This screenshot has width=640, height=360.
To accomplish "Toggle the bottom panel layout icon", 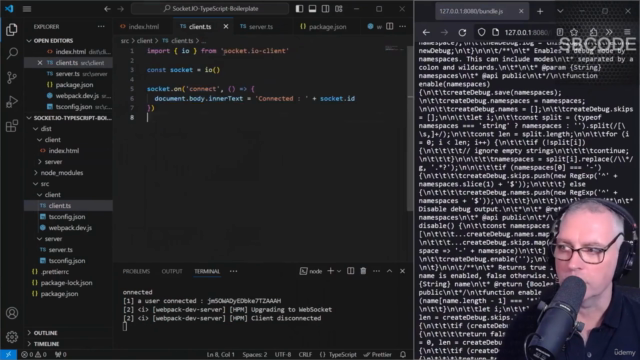I will (x=312, y=9).
